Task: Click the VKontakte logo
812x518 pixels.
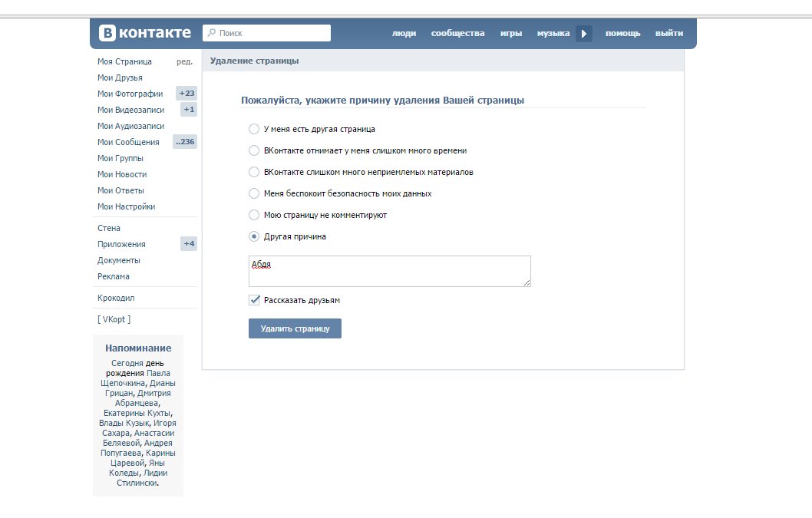Action: (x=145, y=33)
